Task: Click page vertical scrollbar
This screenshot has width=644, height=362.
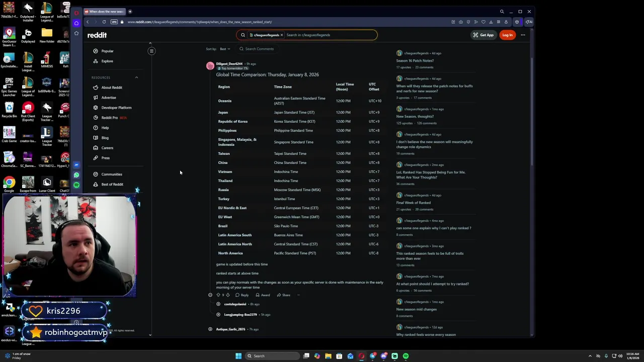Action: (532, 111)
